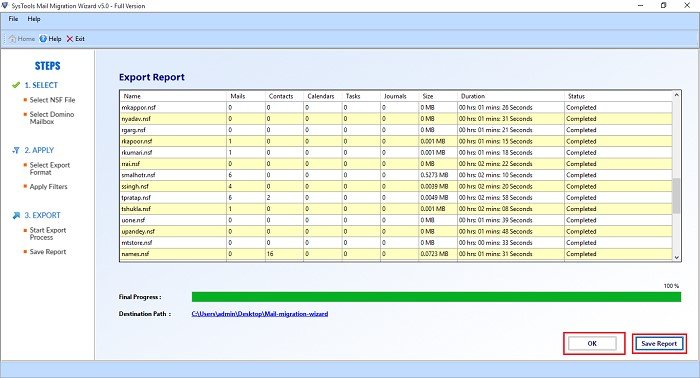
Task: Go to Select NSF File step
Action: coord(52,100)
